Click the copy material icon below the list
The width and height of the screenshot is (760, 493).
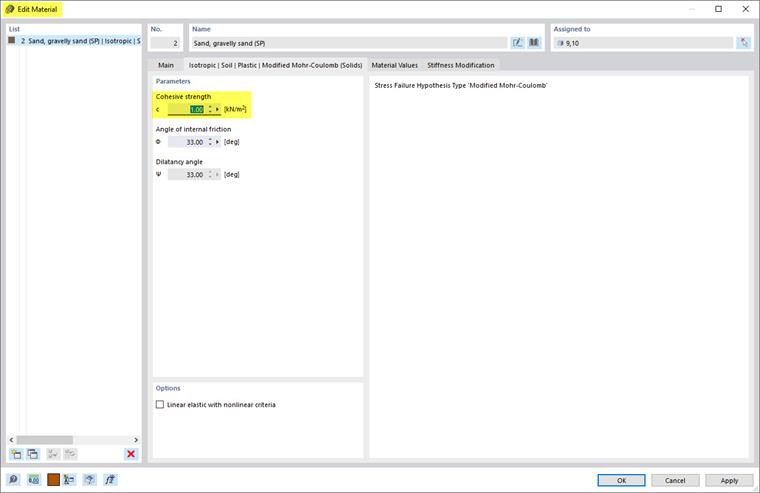coord(32,454)
